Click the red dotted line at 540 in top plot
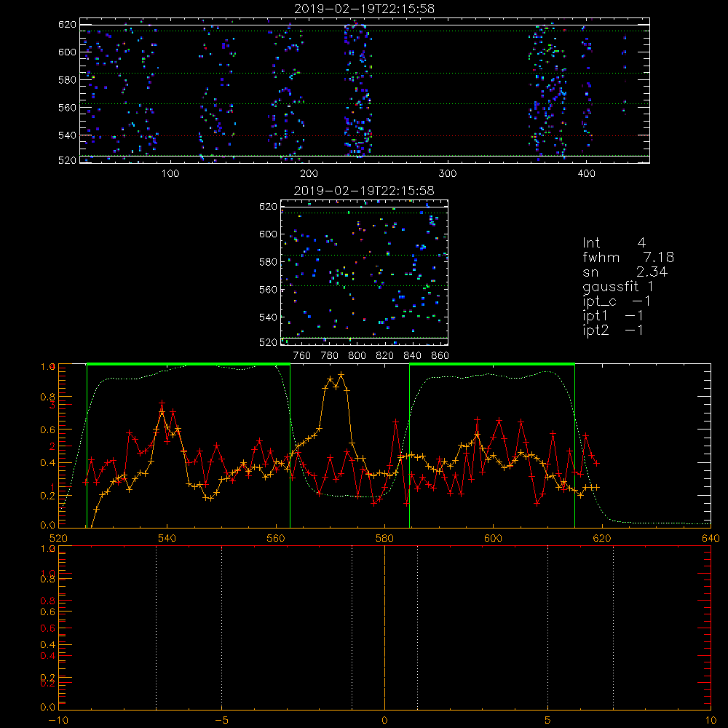The image size is (728, 728). click(x=365, y=136)
